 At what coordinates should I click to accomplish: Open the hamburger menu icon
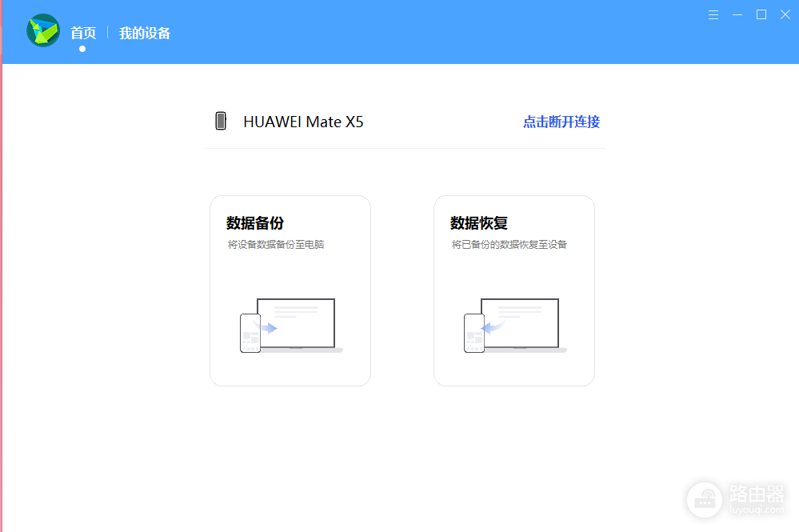[713, 14]
